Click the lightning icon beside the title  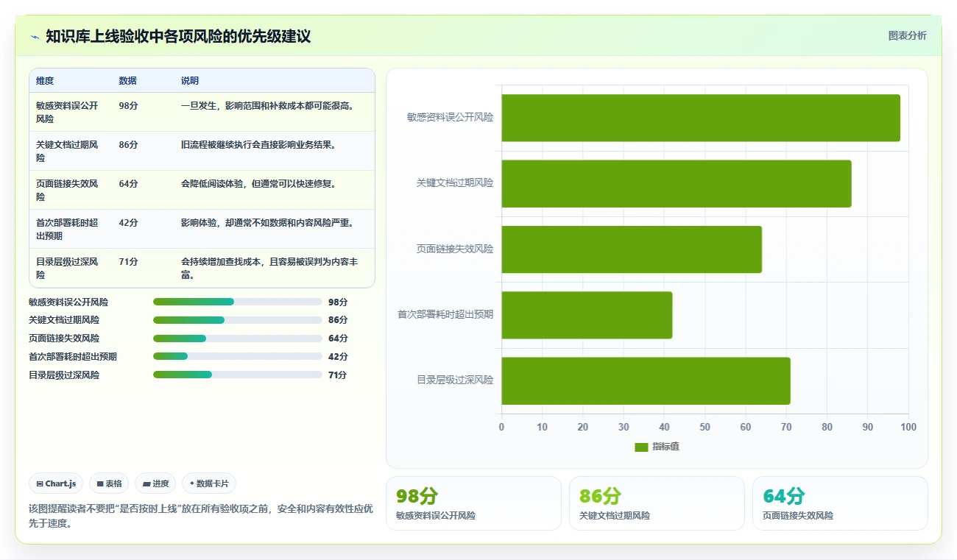35,37
